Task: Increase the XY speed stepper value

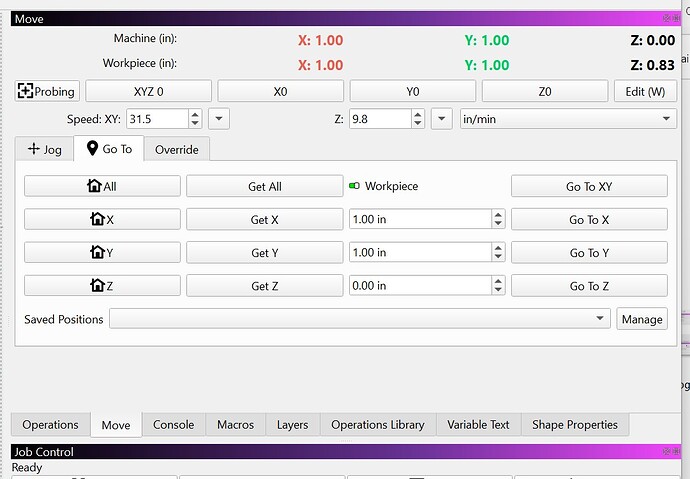Action: click(x=195, y=114)
